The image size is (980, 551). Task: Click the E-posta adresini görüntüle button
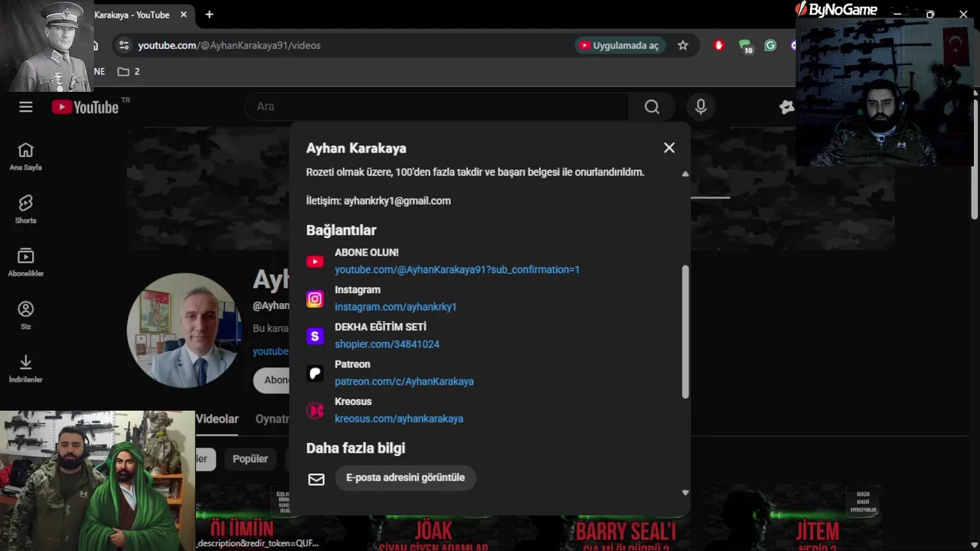(x=405, y=478)
